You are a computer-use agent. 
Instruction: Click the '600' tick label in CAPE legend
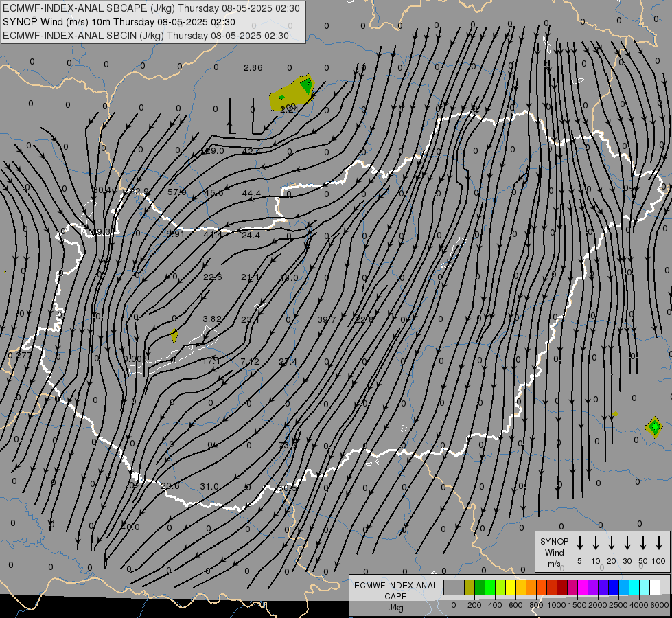point(515,605)
